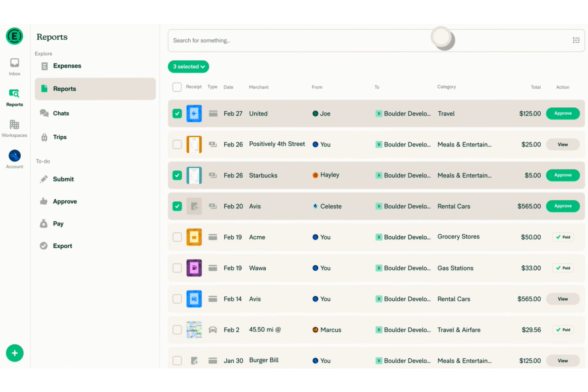Click the Expensify logo
588x392 pixels.
point(15,36)
